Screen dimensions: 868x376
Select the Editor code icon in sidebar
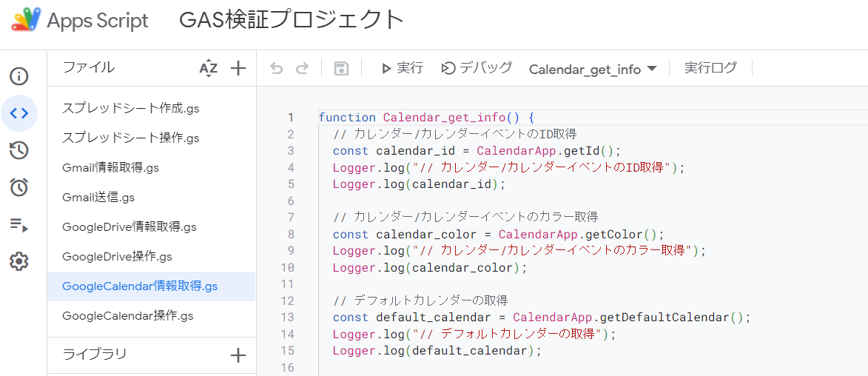click(x=19, y=113)
